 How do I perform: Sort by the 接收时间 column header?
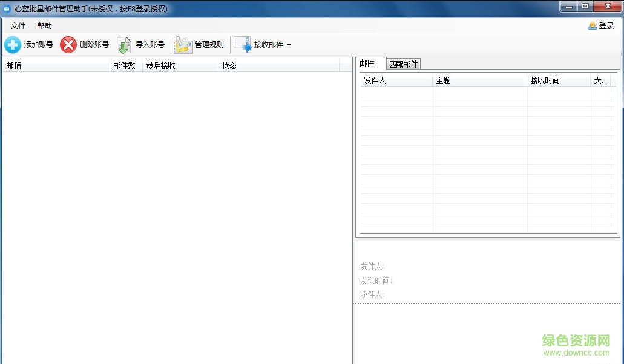tap(545, 80)
